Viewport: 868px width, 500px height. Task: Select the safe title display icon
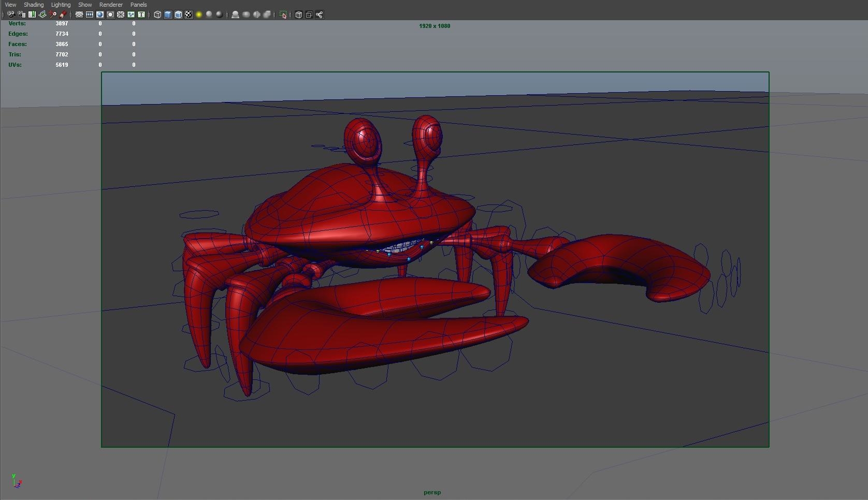141,14
